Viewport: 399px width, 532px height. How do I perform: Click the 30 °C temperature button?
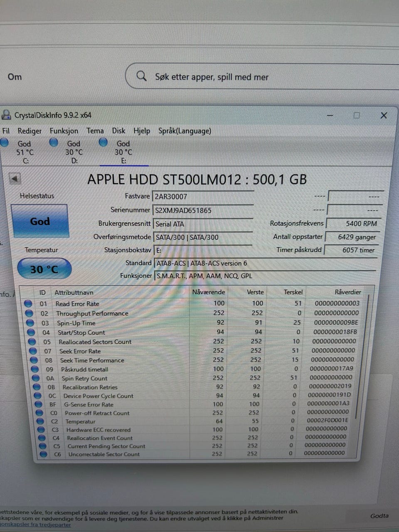coord(44,269)
